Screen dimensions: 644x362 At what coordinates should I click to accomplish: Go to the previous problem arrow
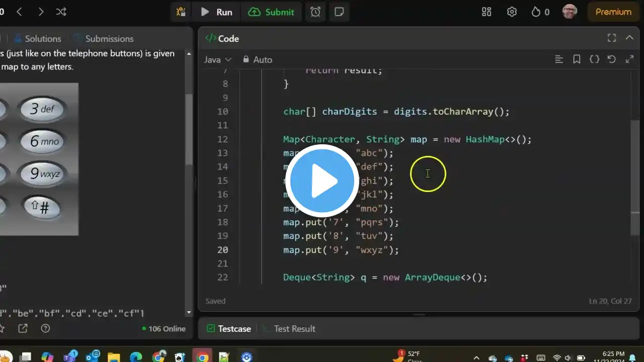(19, 12)
